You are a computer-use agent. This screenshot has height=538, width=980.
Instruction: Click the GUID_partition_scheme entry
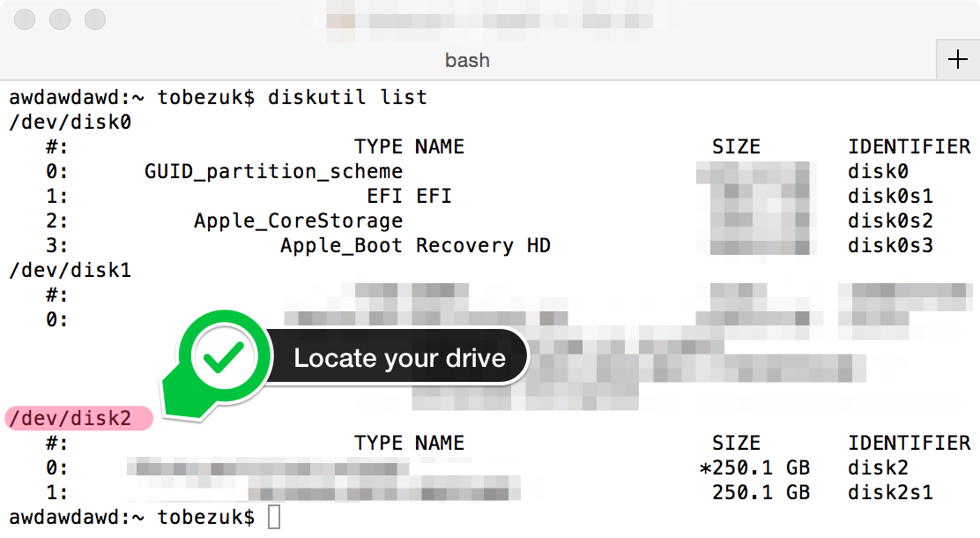coord(273,171)
